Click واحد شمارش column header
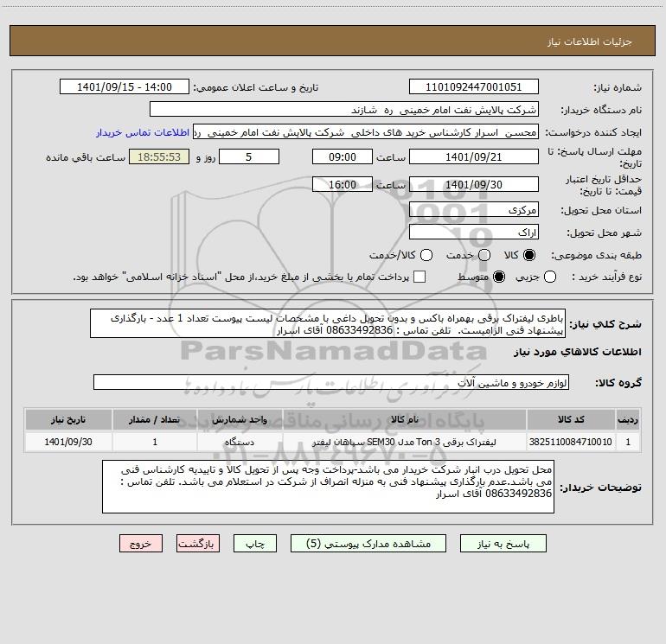This screenshot has height=644, width=666. click(x=240, y=420)
